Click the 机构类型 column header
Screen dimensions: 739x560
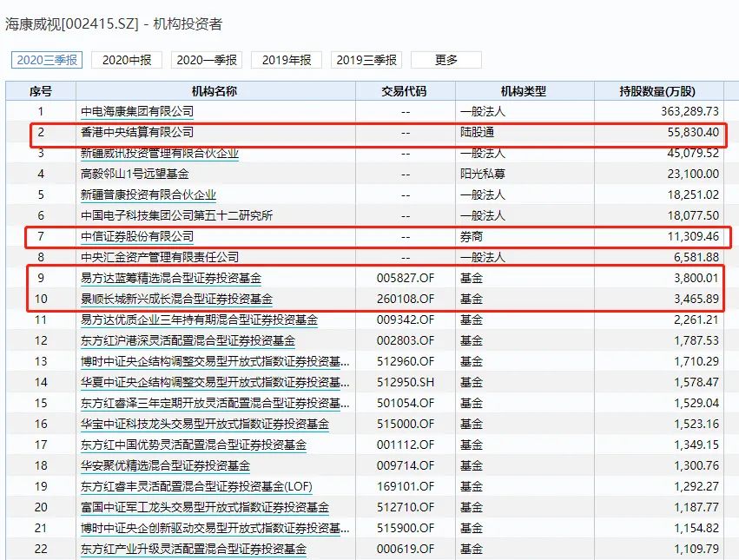pos(525,91)
